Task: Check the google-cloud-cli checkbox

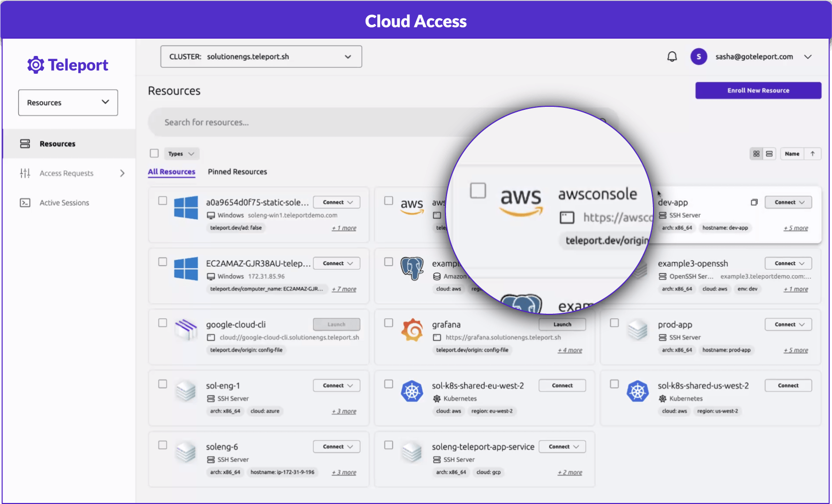Action: [163, 322]
